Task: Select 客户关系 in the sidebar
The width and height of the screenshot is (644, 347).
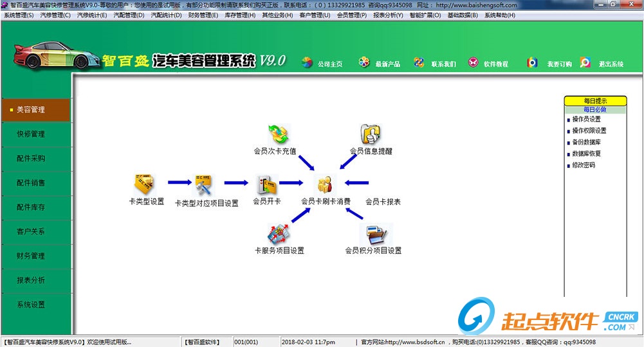Action: click(x=37, y=232)
